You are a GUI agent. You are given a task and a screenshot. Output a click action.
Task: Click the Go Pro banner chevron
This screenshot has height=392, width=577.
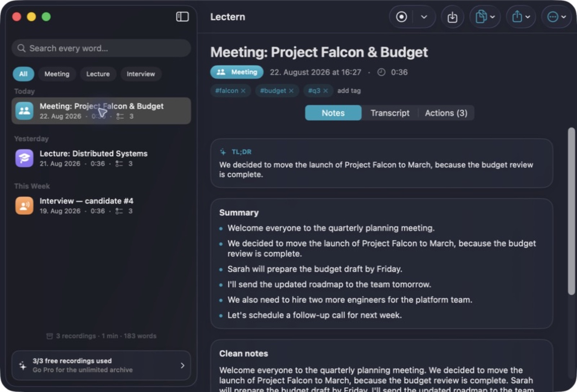[182, 366]
